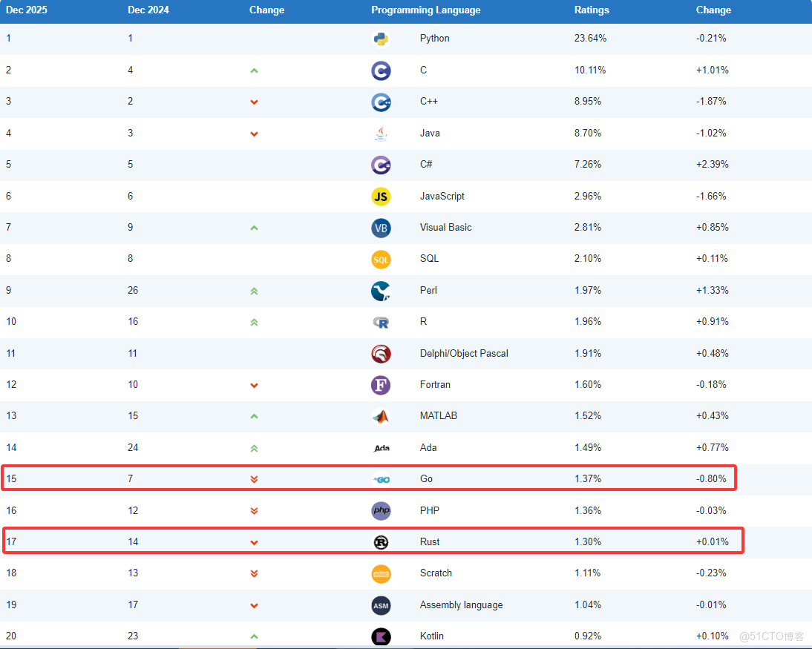Click the Perl language logo icon
The image size is (812, 649).
click(x=381, y=291)
